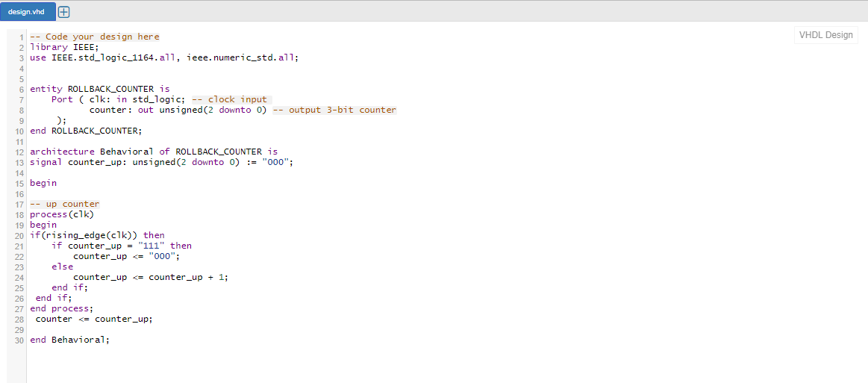The height and width of the screenshot is (383, 868).
Task: Click 'library IEEE;' on line 2
Action: point(64,47)
